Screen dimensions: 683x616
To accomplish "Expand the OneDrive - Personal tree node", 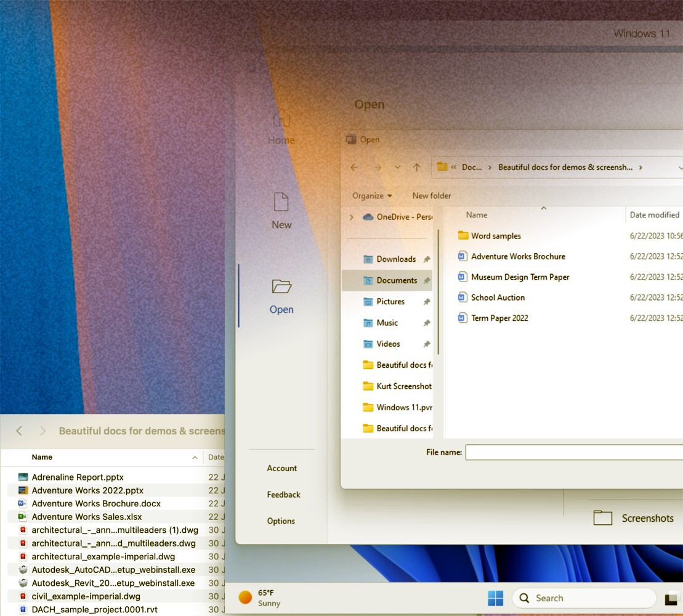I will click(x=352, y=217).
